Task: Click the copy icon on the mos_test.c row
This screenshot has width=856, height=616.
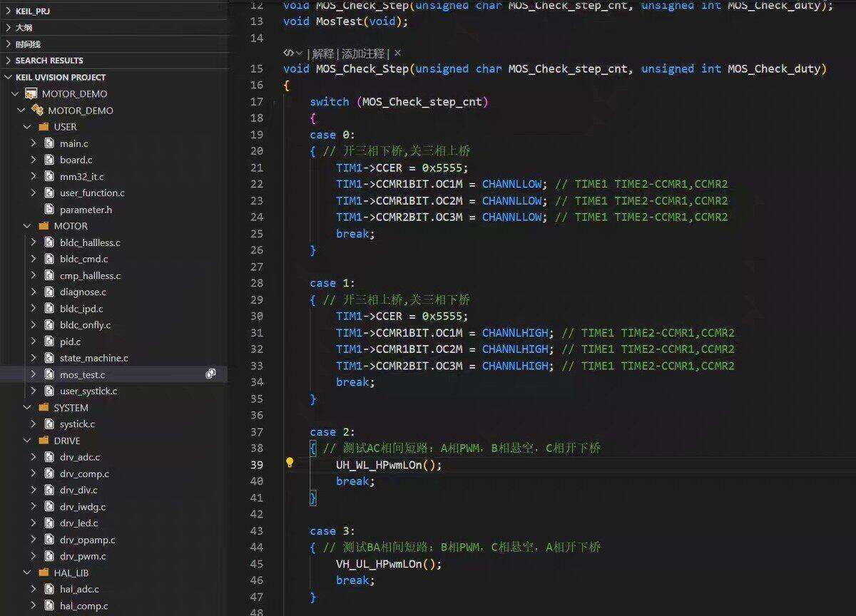Action: click(211, 374)
